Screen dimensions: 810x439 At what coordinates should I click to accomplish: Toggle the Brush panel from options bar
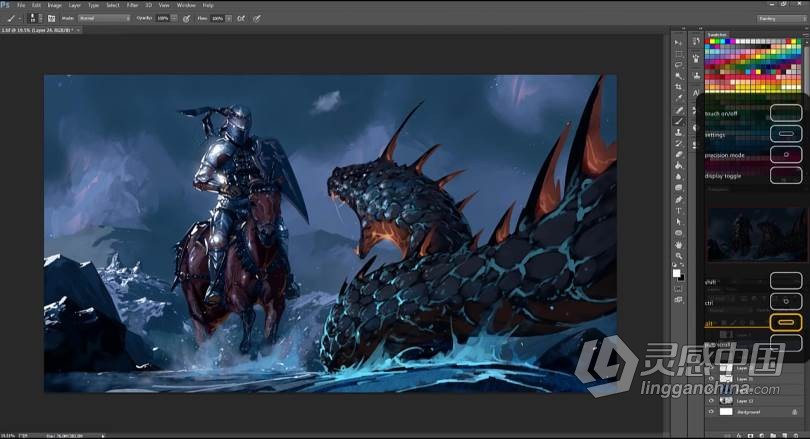(52, 18)
